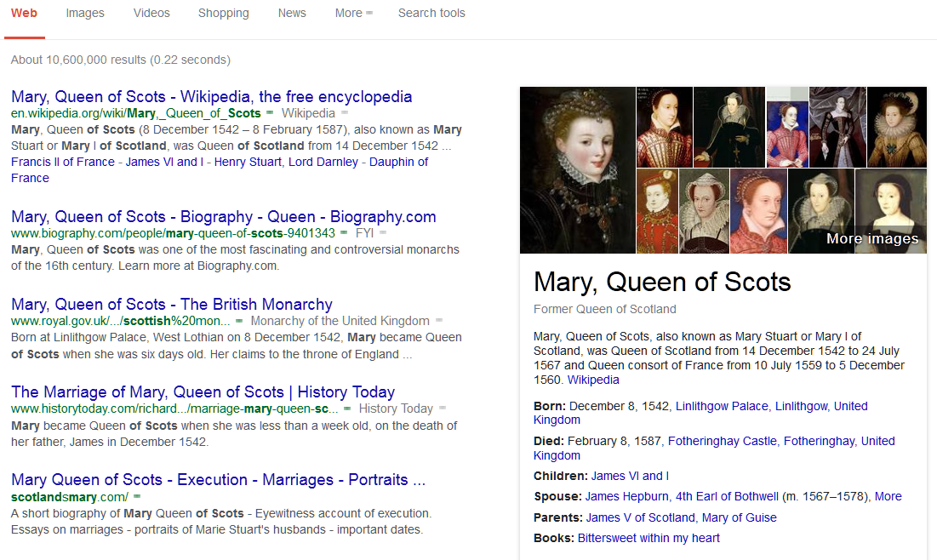
Task: Open the James VI and I link beside Children
Action: pyautogui.click(x=630, y=477)
